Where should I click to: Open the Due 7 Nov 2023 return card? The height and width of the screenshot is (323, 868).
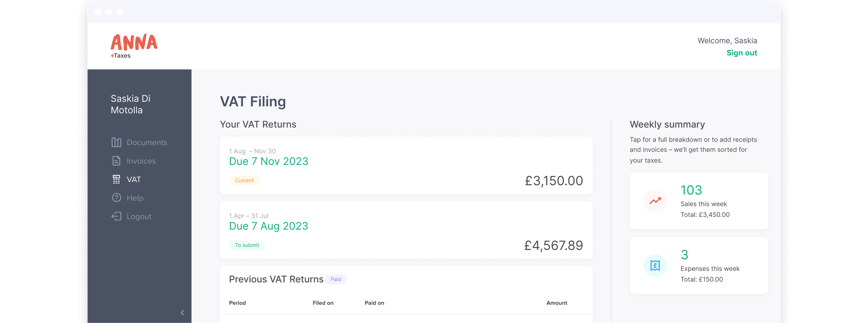(406, 165)
